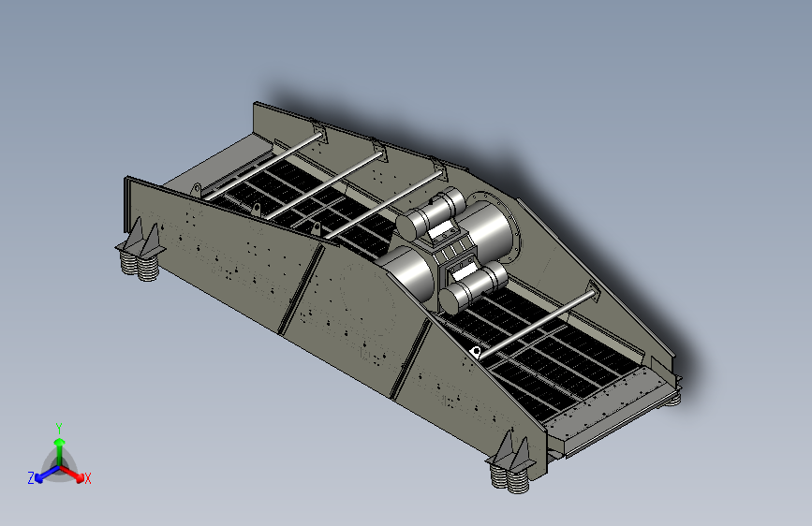Viewport: 812px width, 526px height.
Task: Click the small white ring marker on the screen deck
Action: click(x=476, y=352)
